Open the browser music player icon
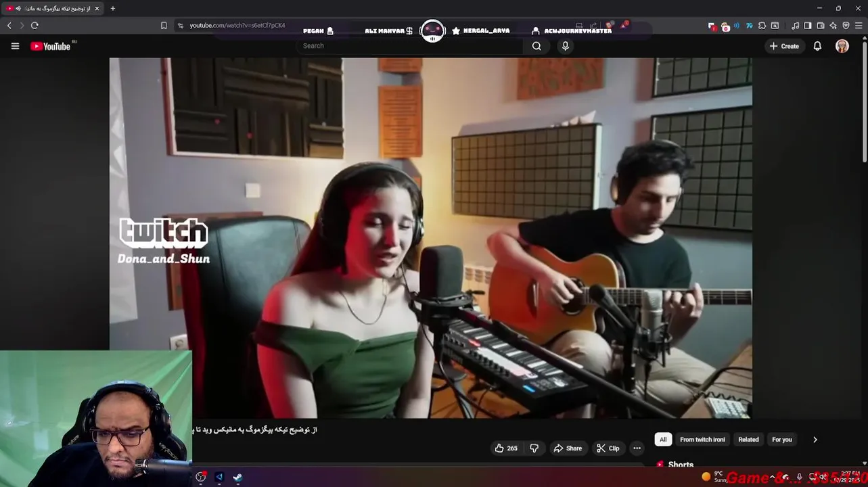Screen dimensions: 868x487 pyautogui.click(x=796, y=26)
